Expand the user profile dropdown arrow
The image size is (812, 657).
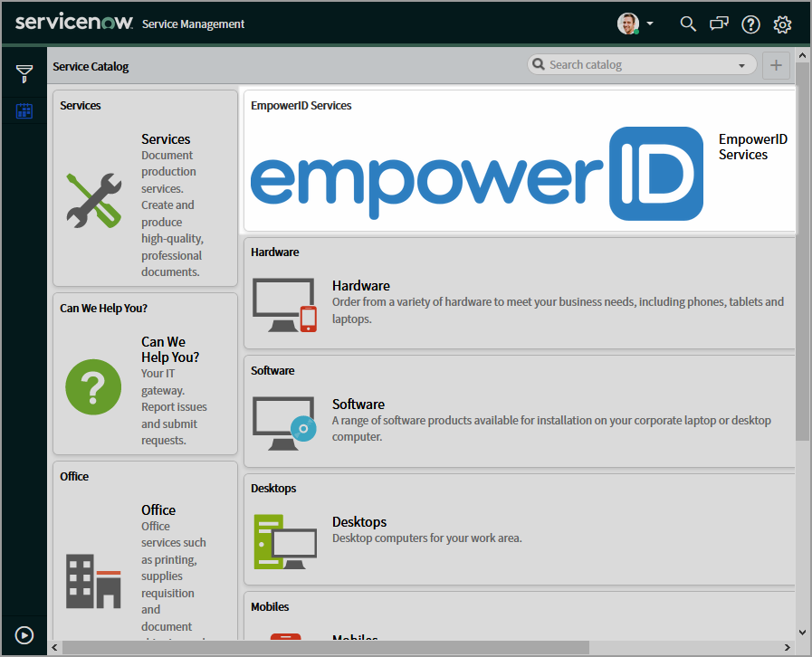(650, 24)
